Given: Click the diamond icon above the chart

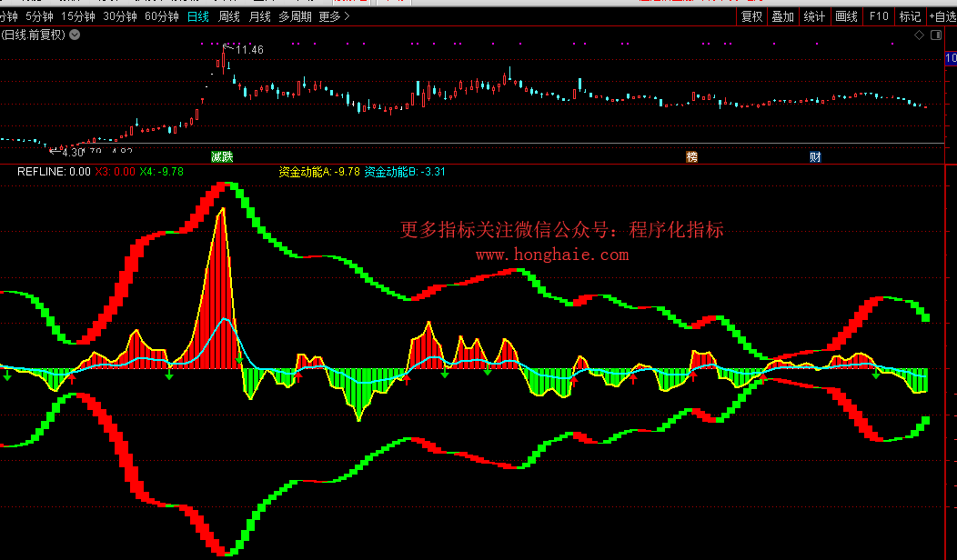Looking at the screenshot, I should (919, 35).
